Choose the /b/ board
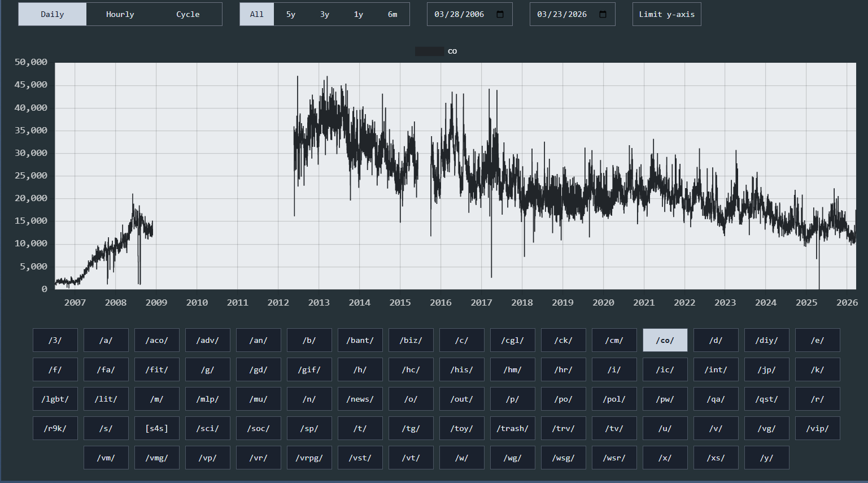 309,340
